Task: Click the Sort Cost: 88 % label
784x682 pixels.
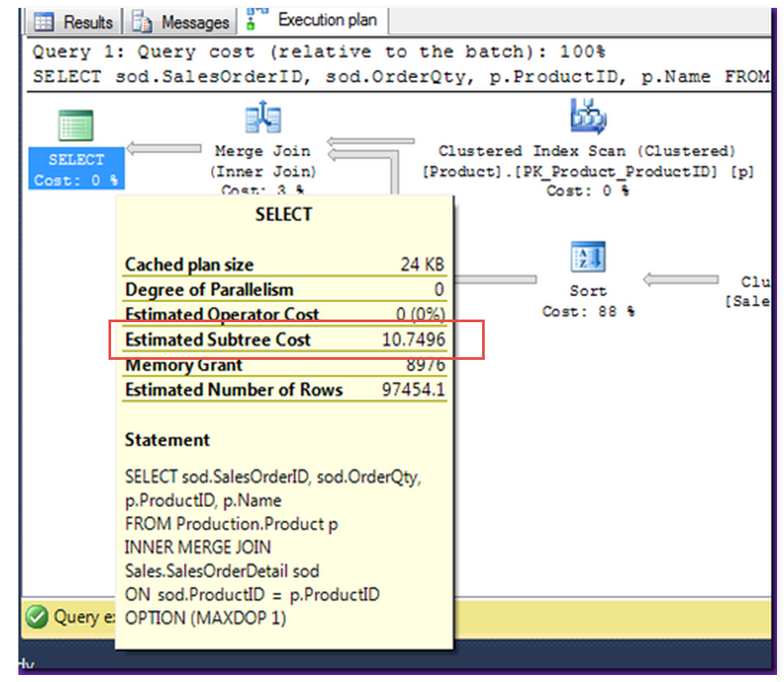Action: coord(588,312)
